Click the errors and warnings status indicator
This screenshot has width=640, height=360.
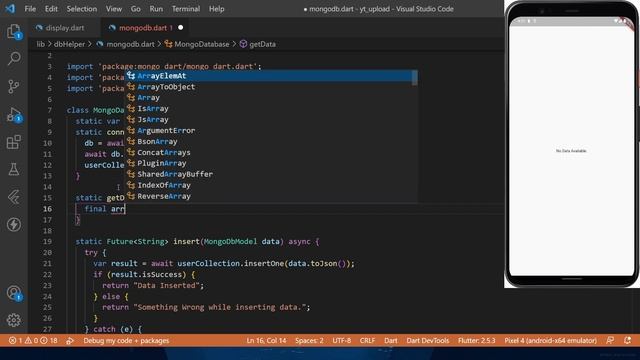tap(34, 340)
